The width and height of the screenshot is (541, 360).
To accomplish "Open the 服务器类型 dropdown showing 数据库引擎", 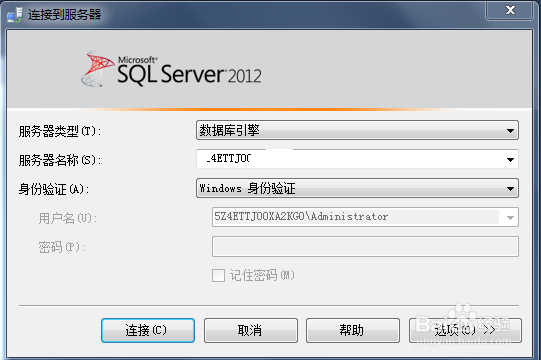I will point(357,130).
